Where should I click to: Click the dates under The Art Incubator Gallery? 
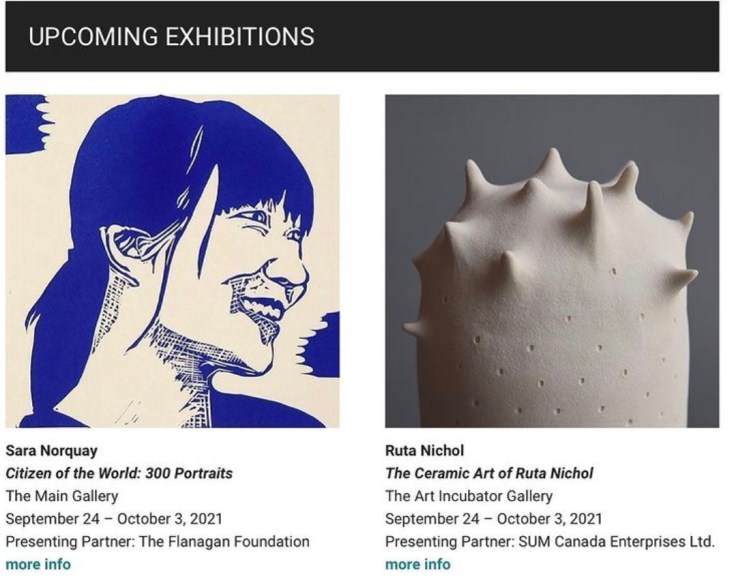click(494, 519)
